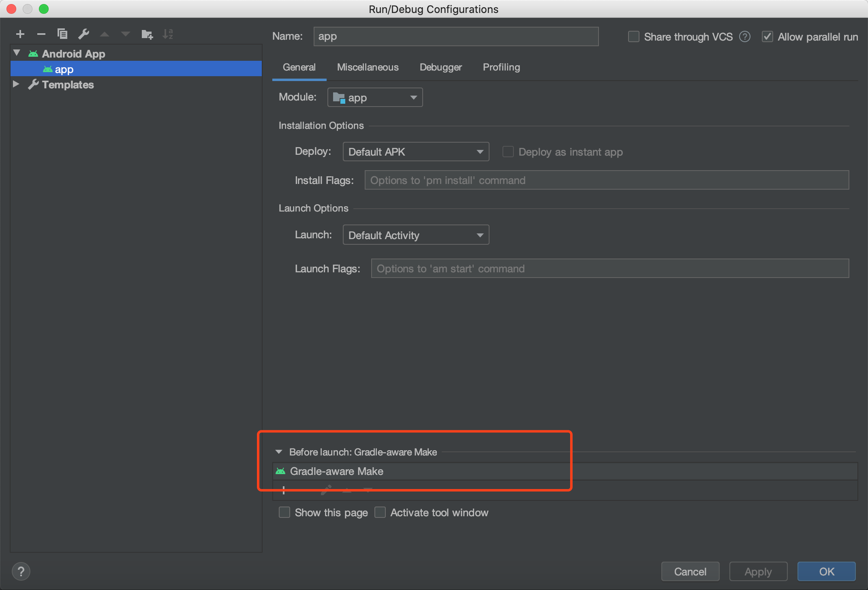
Task: Switch to the Miscellaneous tab
Action: [368, 67]
